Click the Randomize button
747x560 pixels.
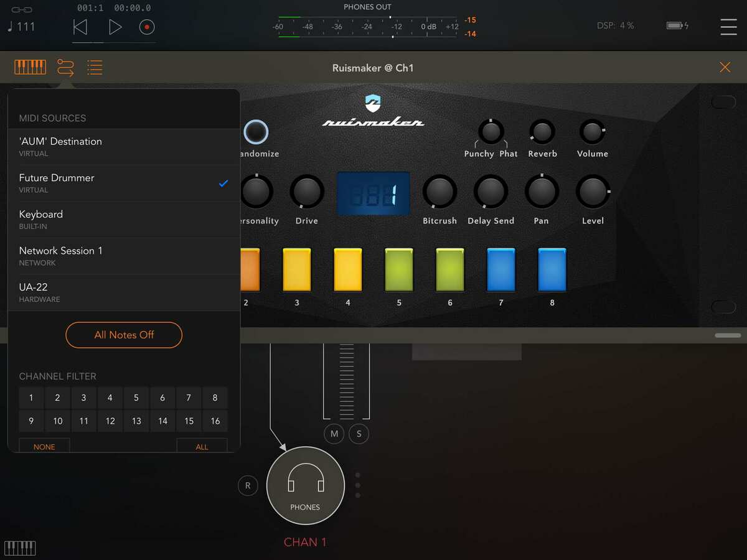256,132
